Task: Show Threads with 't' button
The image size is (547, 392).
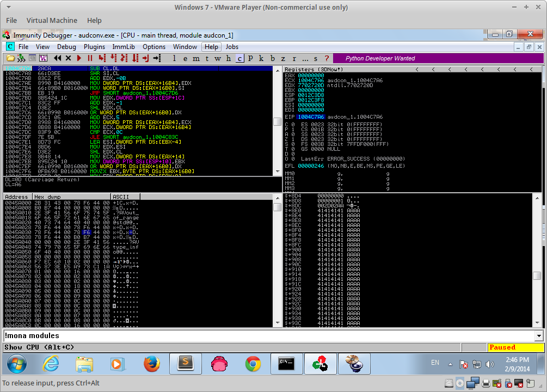Action: (207, 58)
